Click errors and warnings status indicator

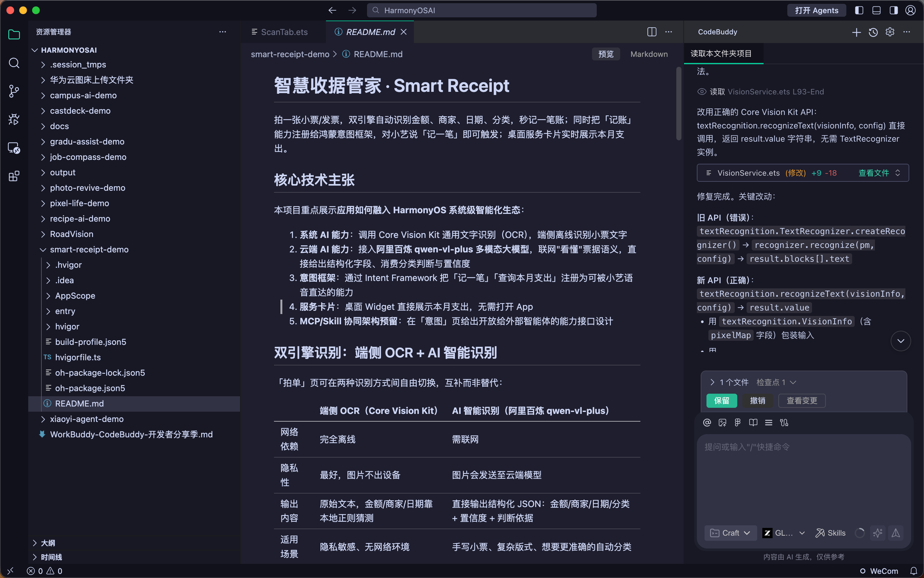tap(44, 571)
